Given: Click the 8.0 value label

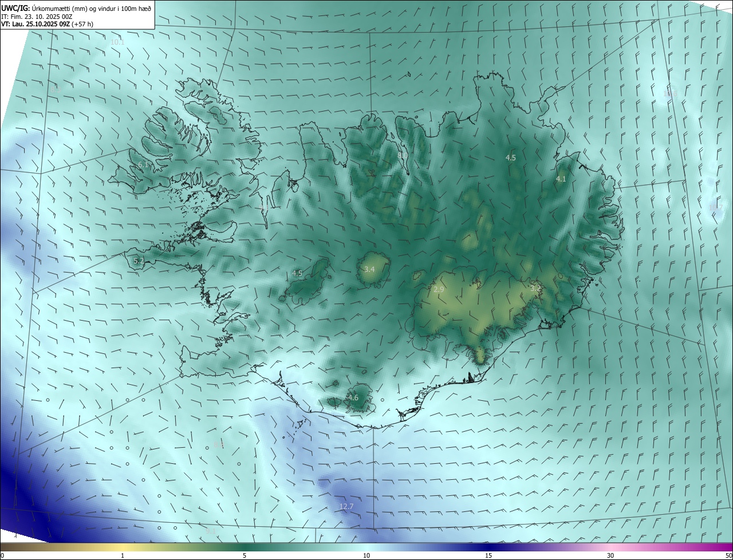Looking at the screenshot, I should pyautogui.click(x=403, y=155).
